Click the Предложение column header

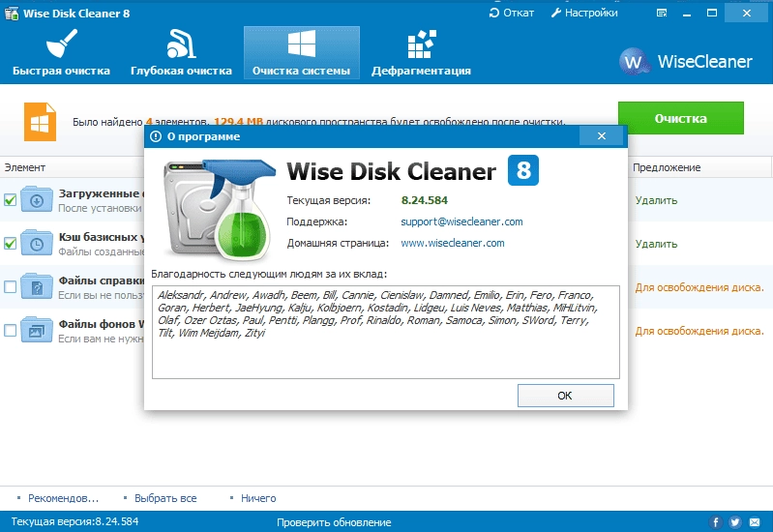point(667,167)
